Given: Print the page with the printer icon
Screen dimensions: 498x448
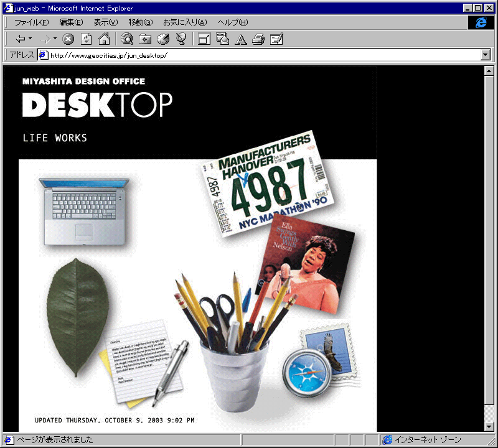Looking at the screenshot, I should 258,39.
